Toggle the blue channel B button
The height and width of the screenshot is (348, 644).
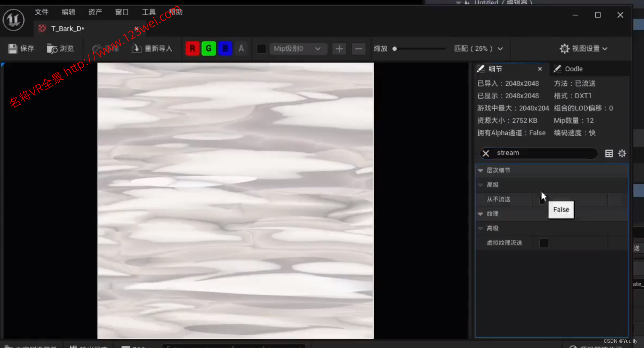click(225, 49)
